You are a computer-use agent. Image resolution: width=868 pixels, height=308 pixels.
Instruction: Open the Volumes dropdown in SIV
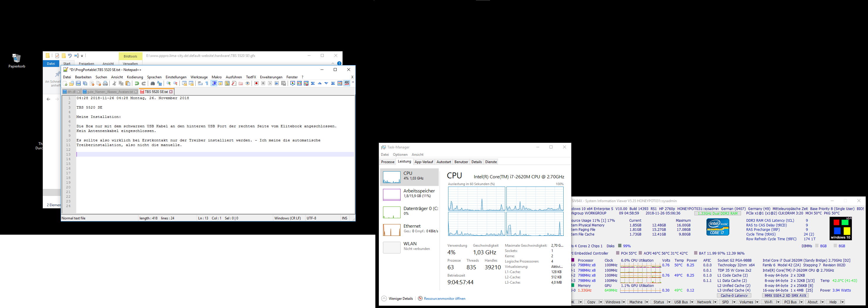748,302
